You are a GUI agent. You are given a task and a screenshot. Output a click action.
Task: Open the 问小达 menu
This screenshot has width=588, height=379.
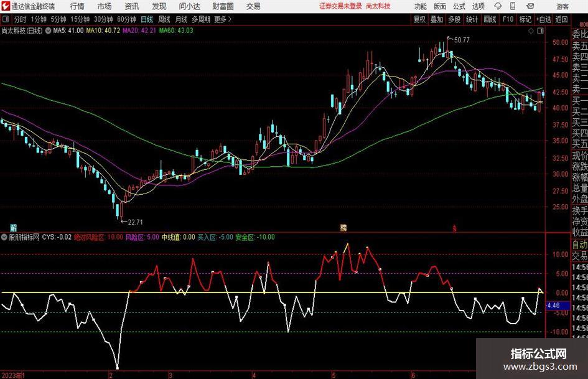coord(189,6)
